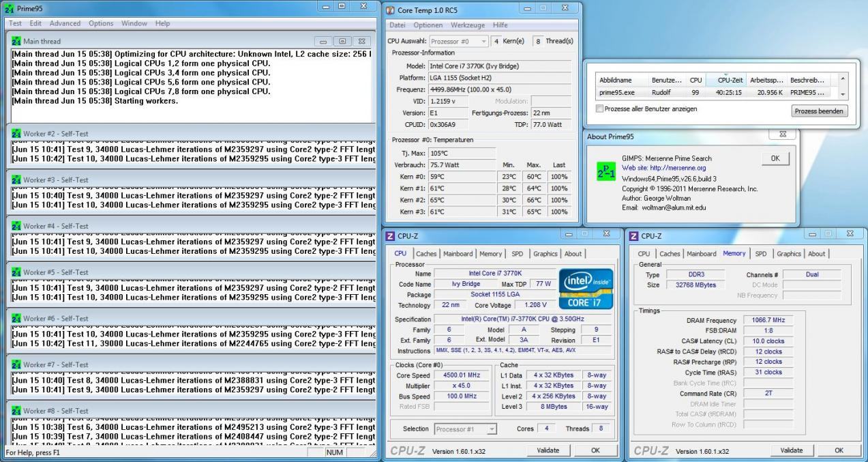Open the Window menu in Prime95
The width and height of the screenshot is (868, 462).
134,23
